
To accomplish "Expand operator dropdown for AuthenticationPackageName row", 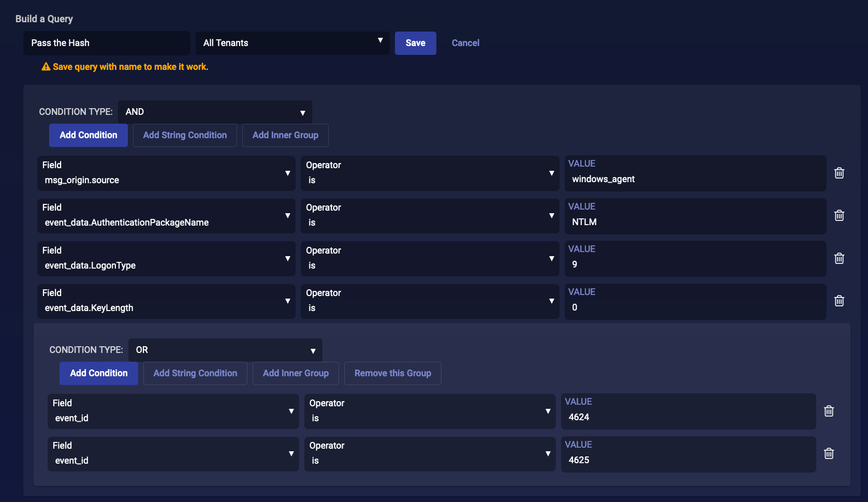I will [430, 216].
